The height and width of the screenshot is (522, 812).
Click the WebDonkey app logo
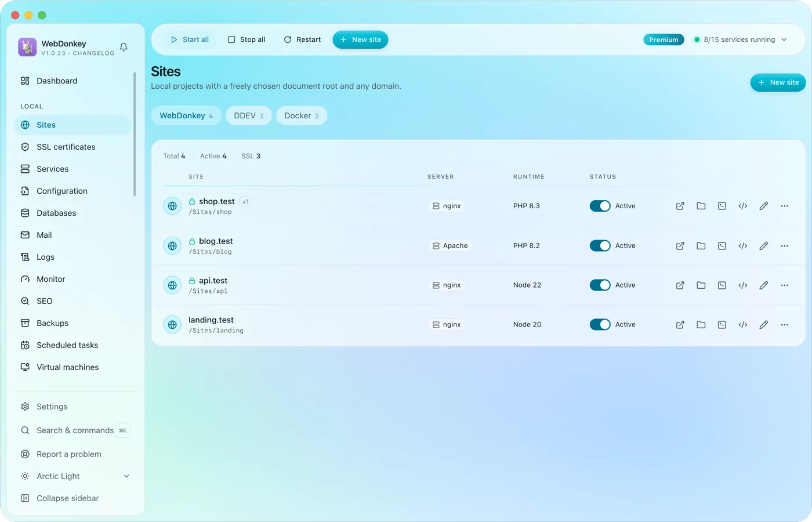[x=27, y=47]
